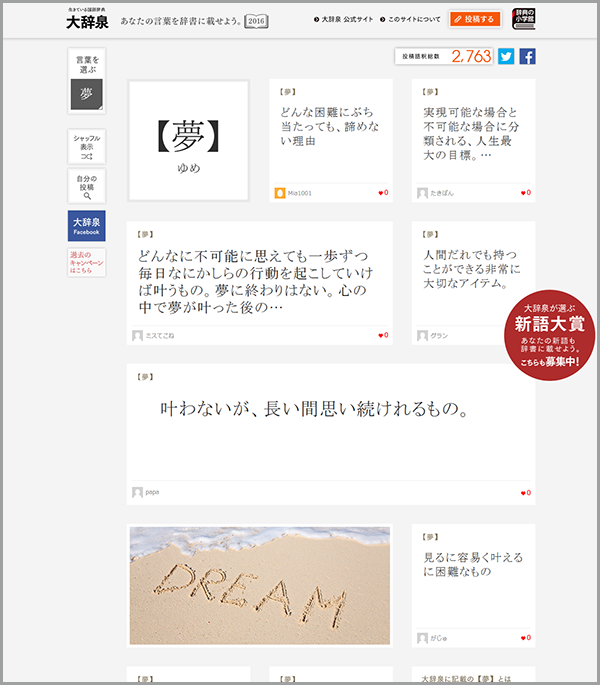Click text どんなに不可能に思えても一歩ずつ
The image size is (600, 685).
tap(253, 256)
